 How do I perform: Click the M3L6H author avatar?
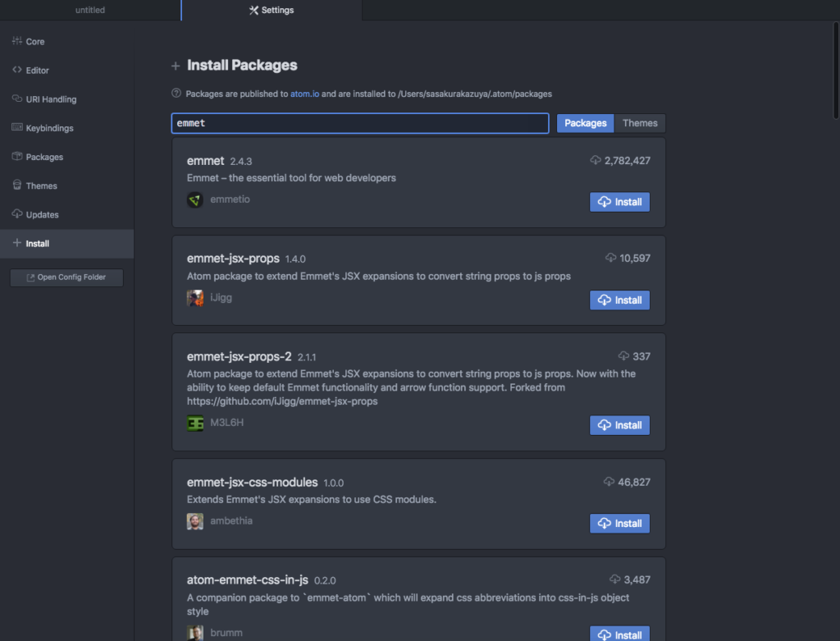[x=195, y=423]
